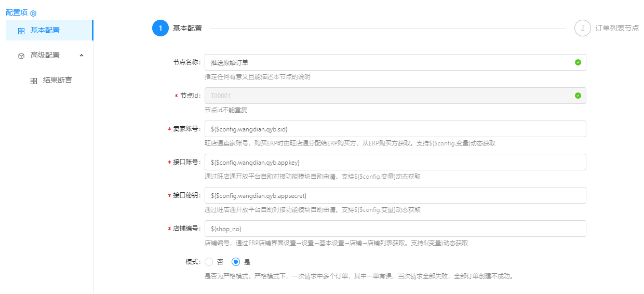The image size is (644, 294).
Task: Focus the 接口账号 input field
Action: (395, 162)
